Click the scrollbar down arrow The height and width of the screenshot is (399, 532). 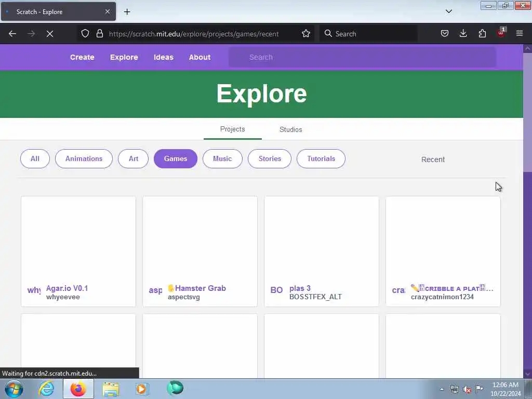(527, 374)
